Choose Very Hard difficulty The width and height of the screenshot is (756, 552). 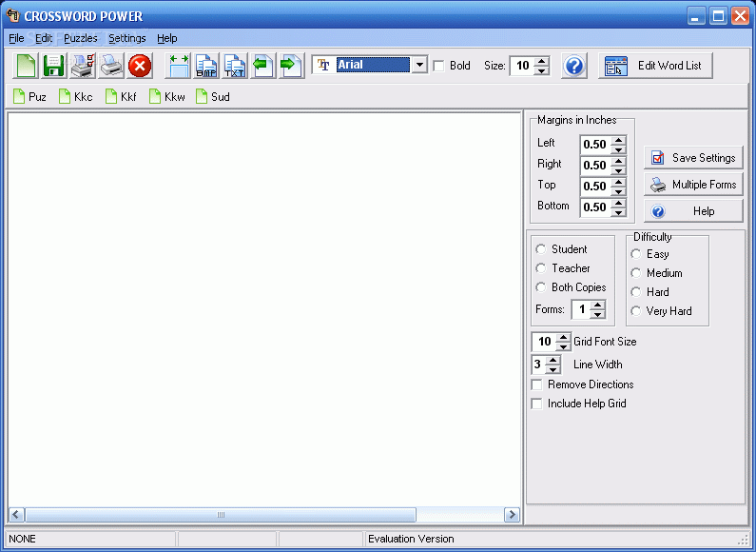(636, 311)
